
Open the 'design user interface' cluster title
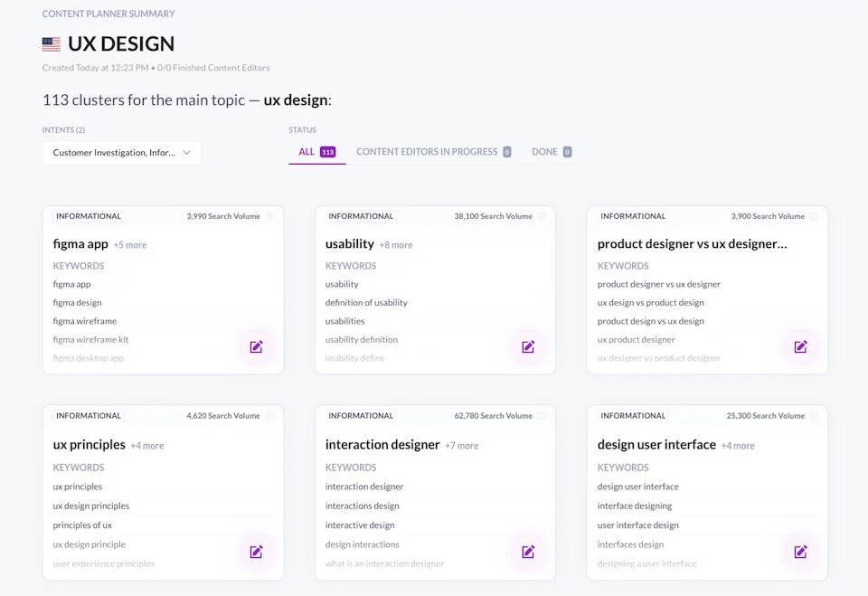point(656,445)
